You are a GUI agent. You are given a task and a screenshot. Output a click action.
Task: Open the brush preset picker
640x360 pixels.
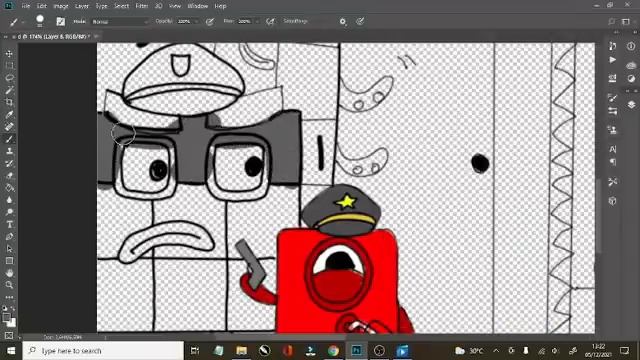click(x=40, y=21)
